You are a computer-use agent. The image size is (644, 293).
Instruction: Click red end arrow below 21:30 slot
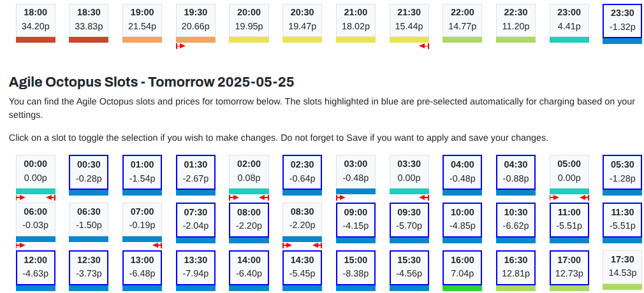[x=424, y=46]
